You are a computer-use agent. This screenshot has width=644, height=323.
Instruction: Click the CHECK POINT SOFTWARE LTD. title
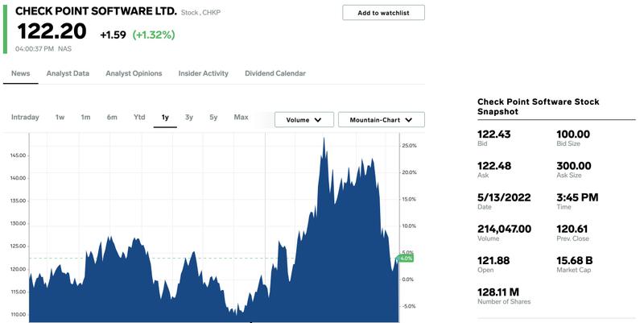coord(96,11)
